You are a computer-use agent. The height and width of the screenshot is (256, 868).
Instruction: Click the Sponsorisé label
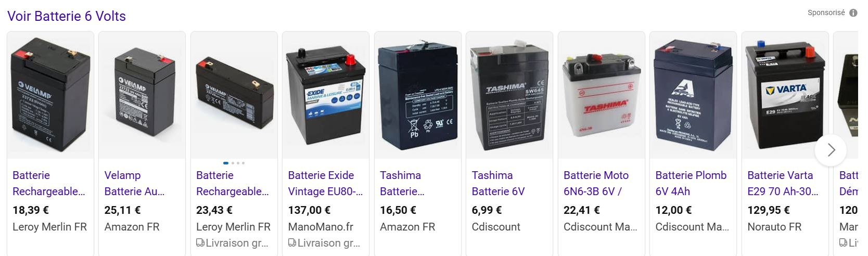tap(826, 12)
